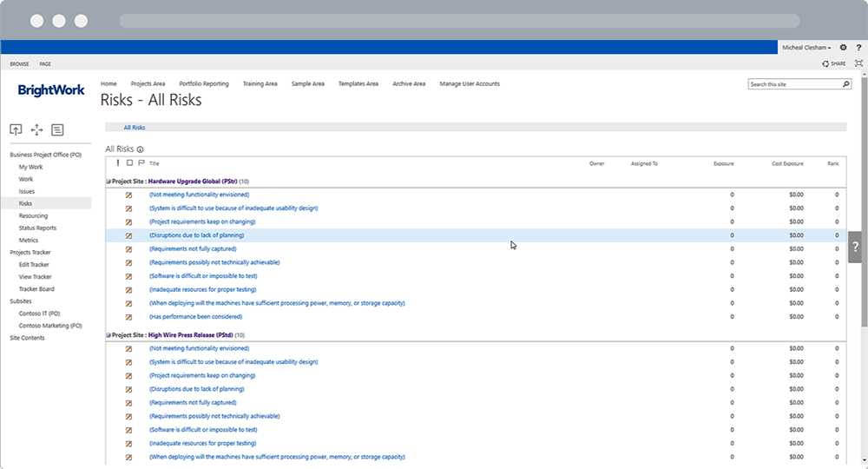Click the move arrows icon in the sidebar

36,129
